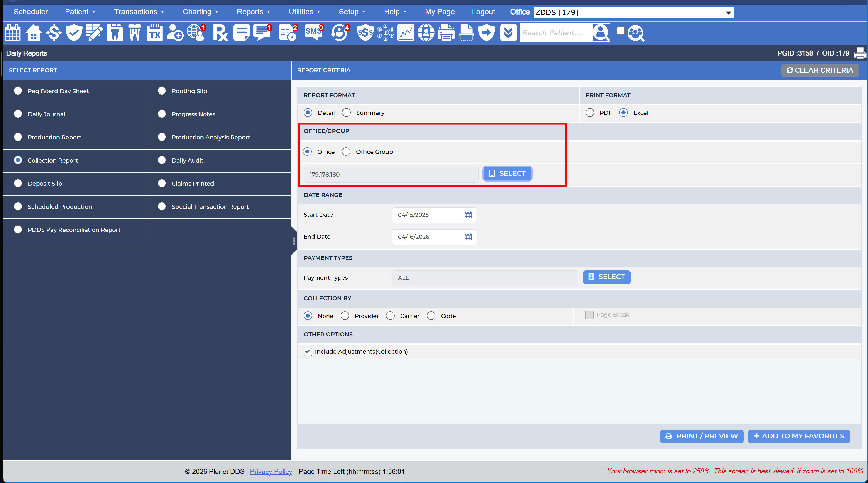Click the patient search magnifier icon
Screen dimensions: 868x483
click(601, 33)
